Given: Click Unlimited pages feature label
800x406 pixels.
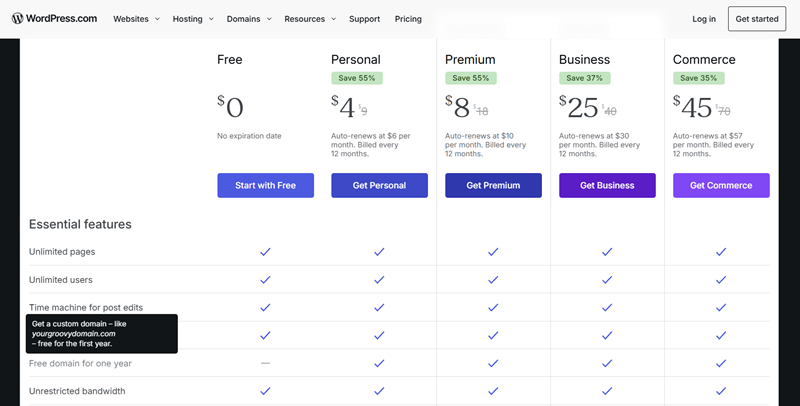Looking at the screenshot, I should [x=62, y=251].
